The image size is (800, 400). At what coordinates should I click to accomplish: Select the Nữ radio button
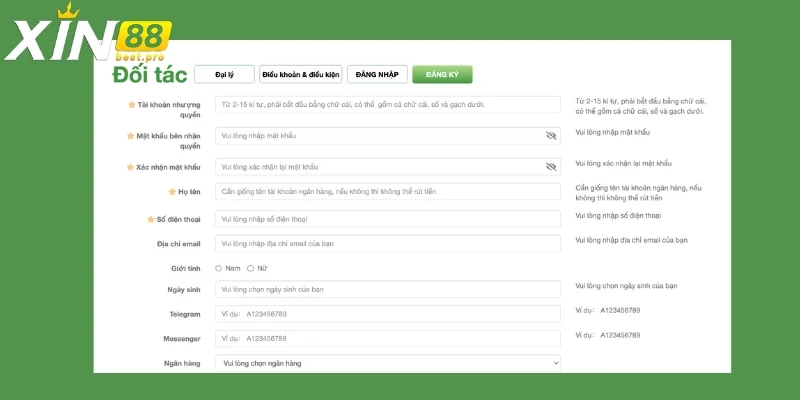pos(250,268)
